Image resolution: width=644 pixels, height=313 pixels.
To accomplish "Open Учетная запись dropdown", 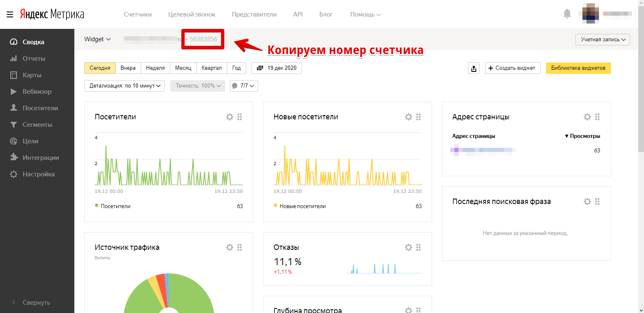I will pos(603,40).
